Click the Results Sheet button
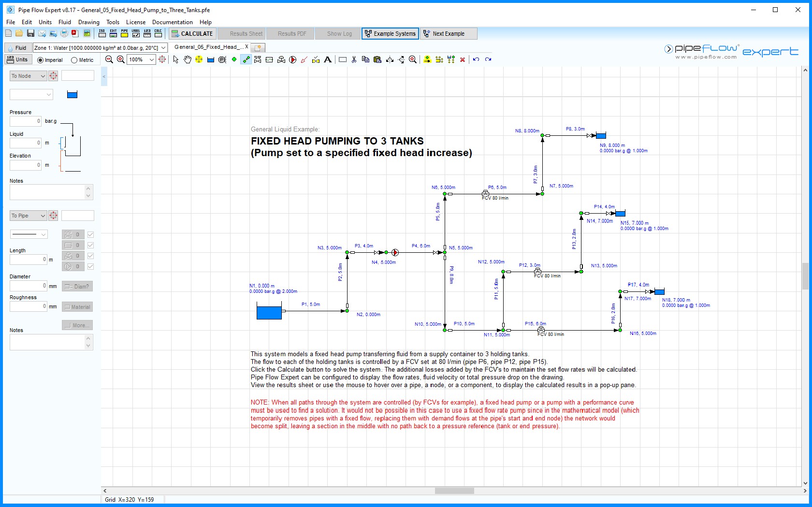812x507 pixels. pyautogui.click(x=241, y=33)
